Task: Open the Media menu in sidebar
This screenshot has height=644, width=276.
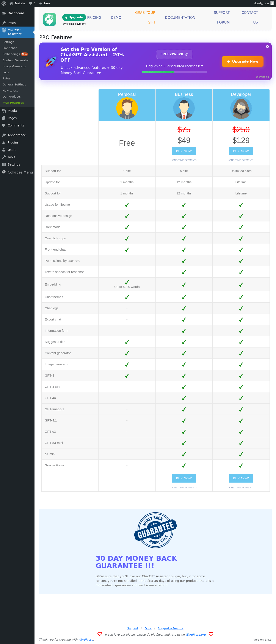Action: coord(12,110)
